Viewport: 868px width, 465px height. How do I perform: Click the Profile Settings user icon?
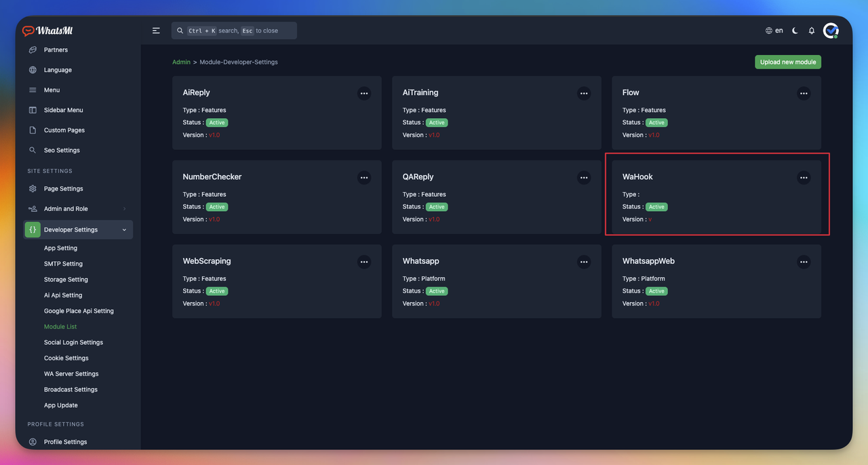tap(33, 442)
